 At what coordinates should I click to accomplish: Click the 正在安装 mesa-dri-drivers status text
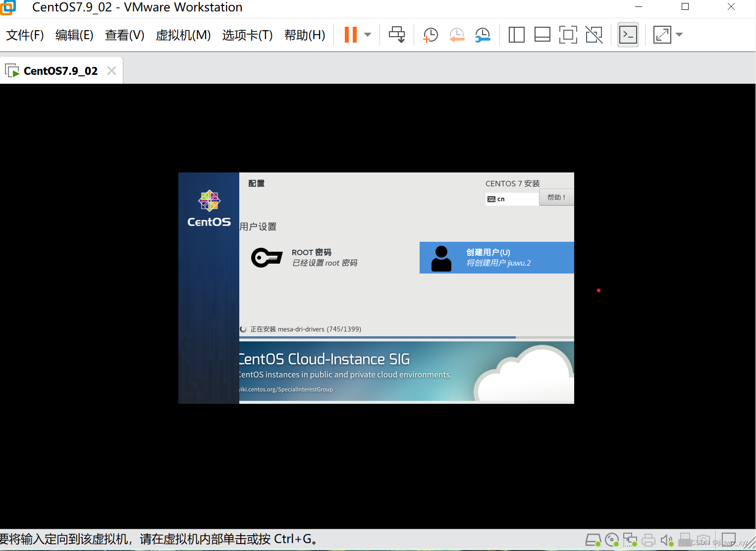[306, 329]
